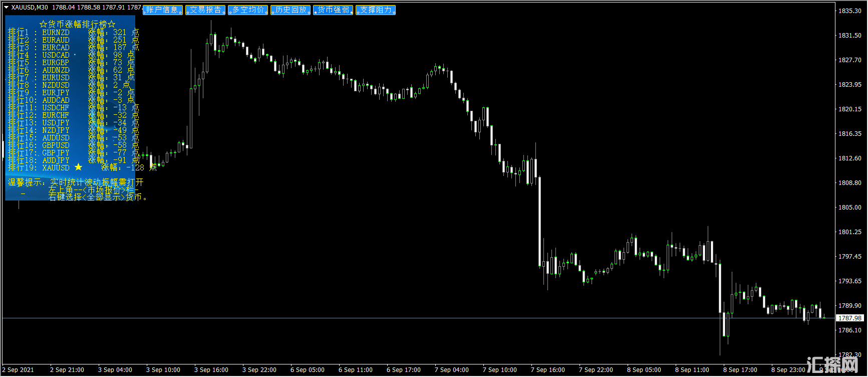Click the yellow star next to XAUUSD

78,167
